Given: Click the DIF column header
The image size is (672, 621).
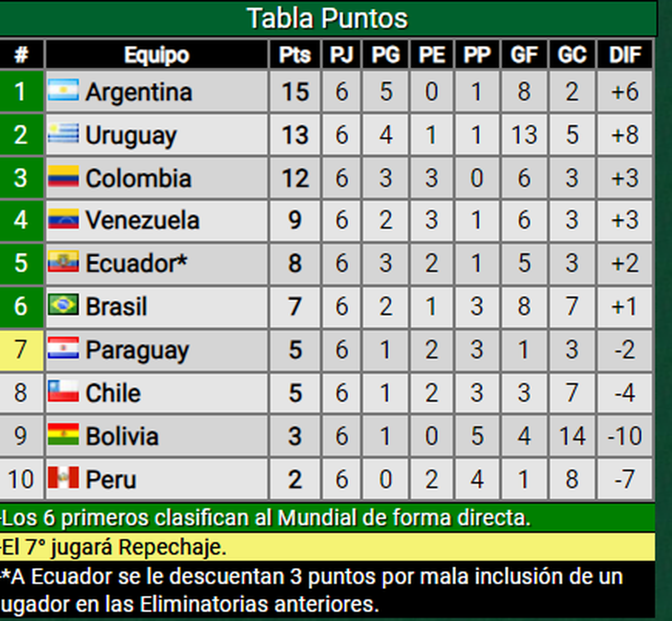Looking at the screenshot, I should tap(624, 55).
